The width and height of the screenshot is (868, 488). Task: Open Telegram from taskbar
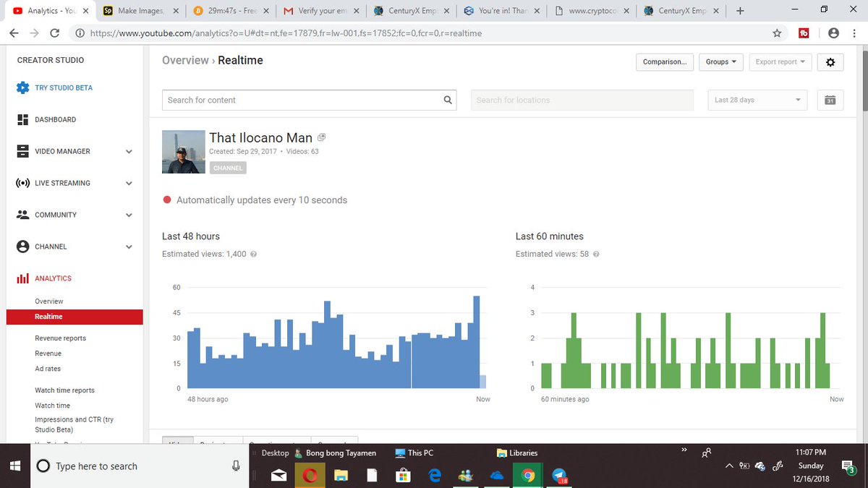(558, 476)
